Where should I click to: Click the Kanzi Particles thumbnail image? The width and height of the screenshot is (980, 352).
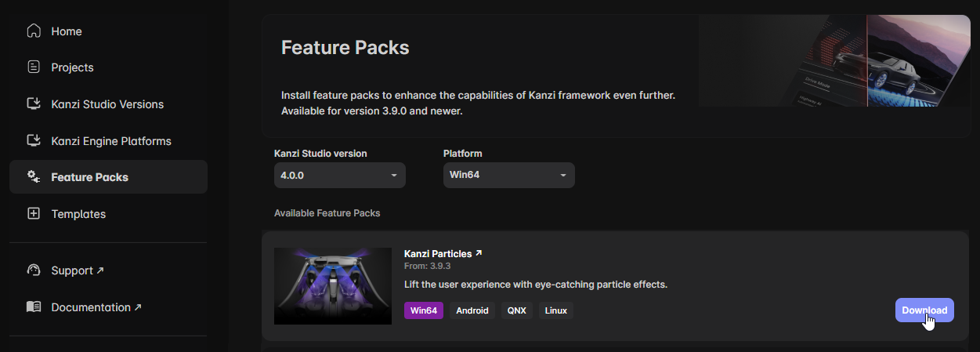click(x=333, y=286)
